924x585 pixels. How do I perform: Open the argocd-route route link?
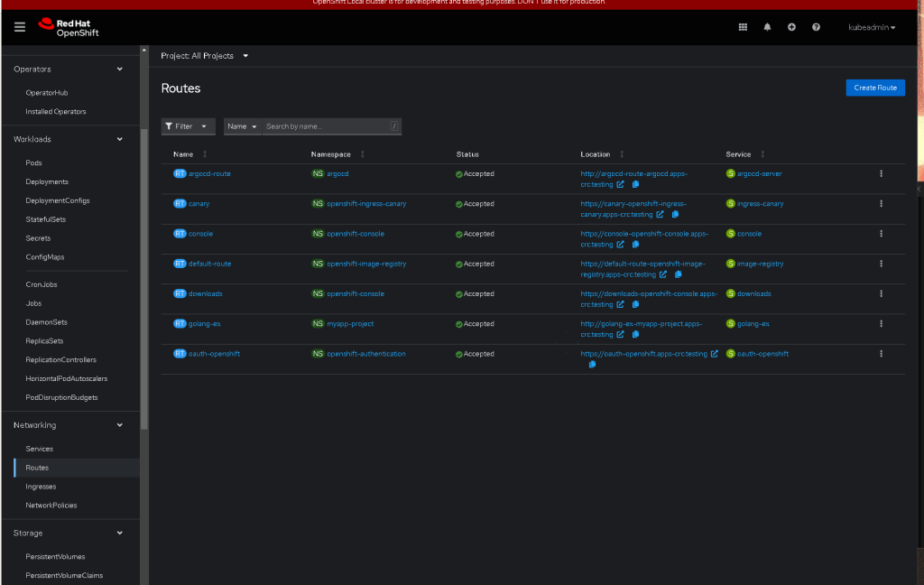pyautogui.click(x=209, y=174)
